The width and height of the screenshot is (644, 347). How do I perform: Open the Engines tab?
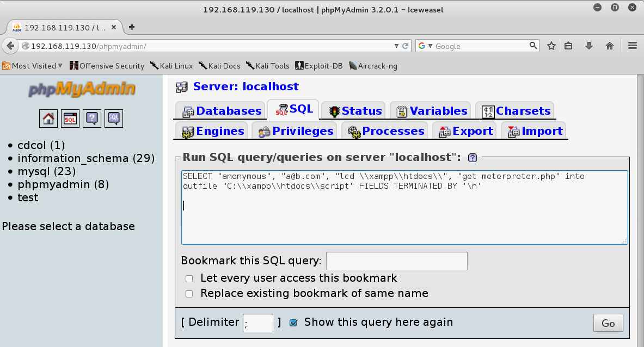212,131
